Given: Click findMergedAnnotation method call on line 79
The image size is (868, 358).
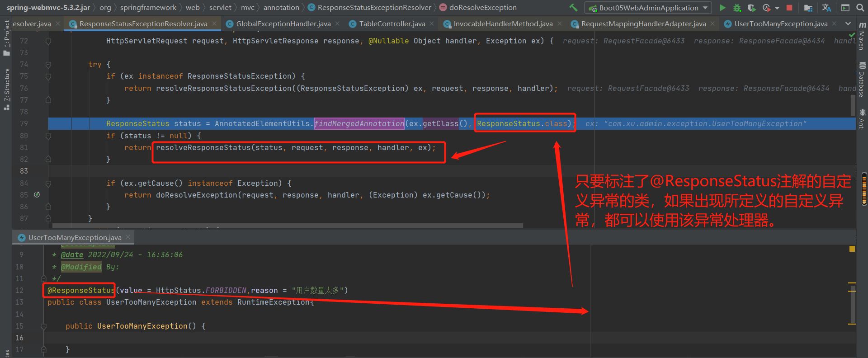Looking at the screenshot, I should click(x=359, y=123).
